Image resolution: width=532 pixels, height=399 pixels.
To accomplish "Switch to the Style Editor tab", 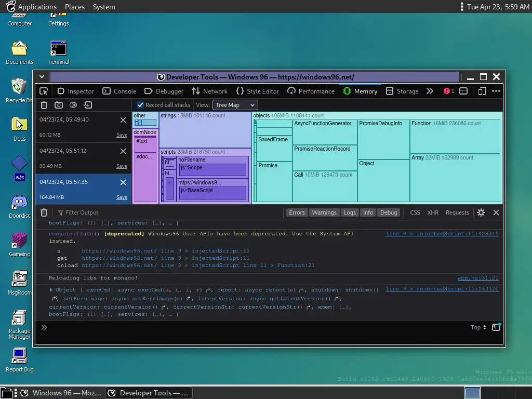I will click(258, 91).
